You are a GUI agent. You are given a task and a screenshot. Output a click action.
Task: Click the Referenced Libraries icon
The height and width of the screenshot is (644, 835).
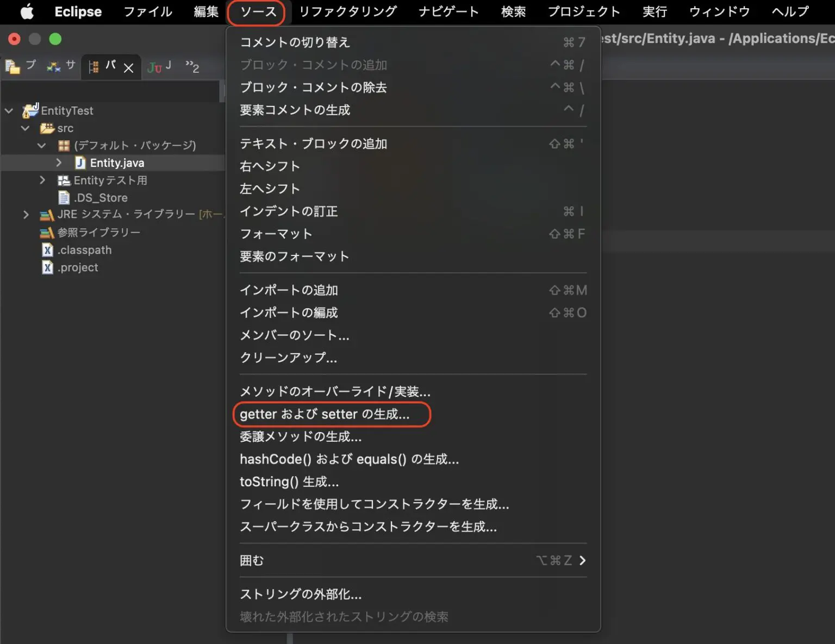click(47, 232)
